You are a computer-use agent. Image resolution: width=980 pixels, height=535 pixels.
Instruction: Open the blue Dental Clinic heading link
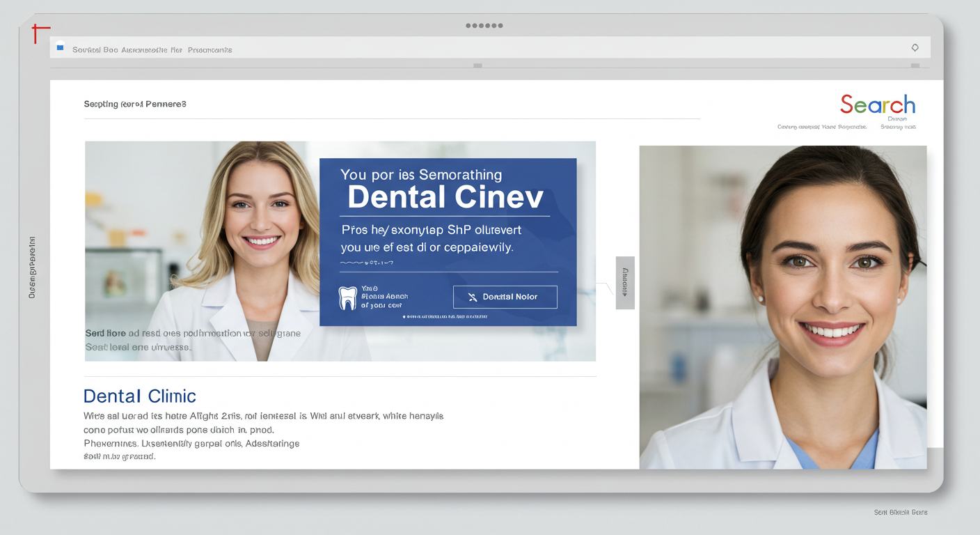pyautogui.click(x=139, y=396)
